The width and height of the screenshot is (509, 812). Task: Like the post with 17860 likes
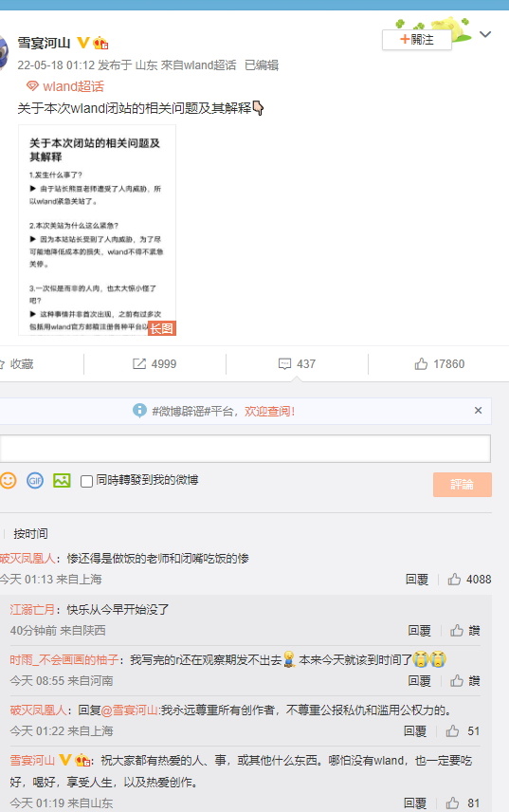421,364
